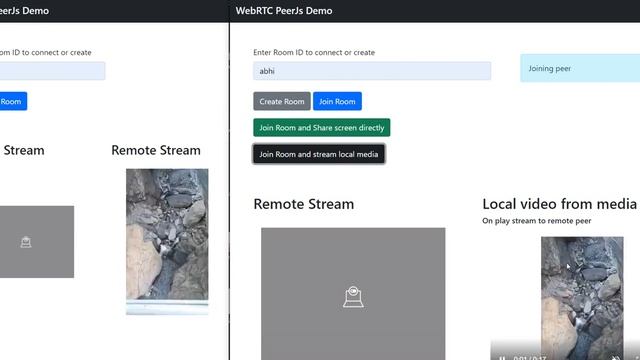The height and width of the screenshot is (360, 640).
Task: Focus the Room ID field containing abhi
Action: tap(372, 71)
